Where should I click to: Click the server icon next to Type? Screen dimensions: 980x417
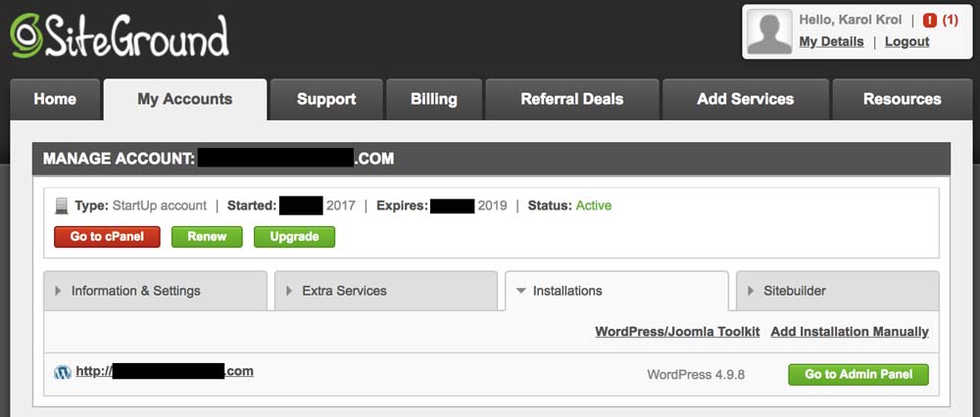[61, 206]
